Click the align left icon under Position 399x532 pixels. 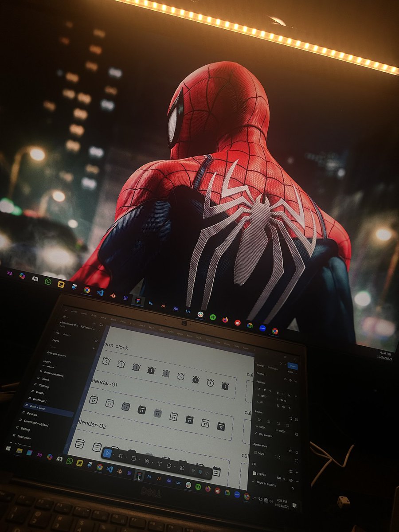(259, 389)
